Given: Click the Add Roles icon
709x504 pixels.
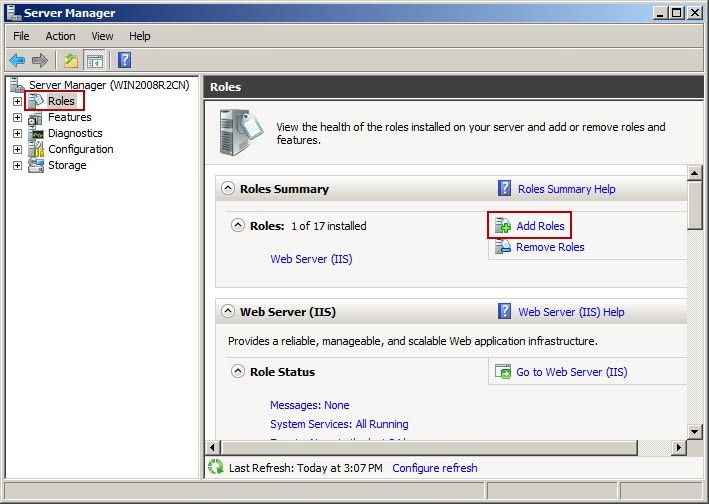Looking at the screenshot, I should coord(502,225).
